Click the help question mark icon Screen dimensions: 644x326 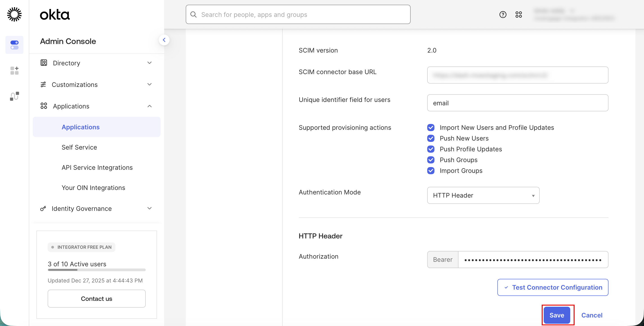[503, 15]
